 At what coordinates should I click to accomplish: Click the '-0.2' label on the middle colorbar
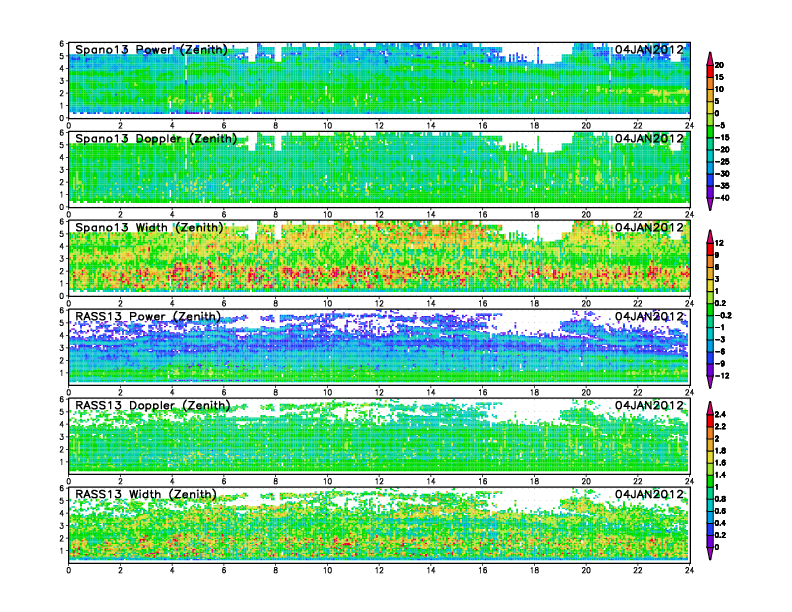(722, 316)
